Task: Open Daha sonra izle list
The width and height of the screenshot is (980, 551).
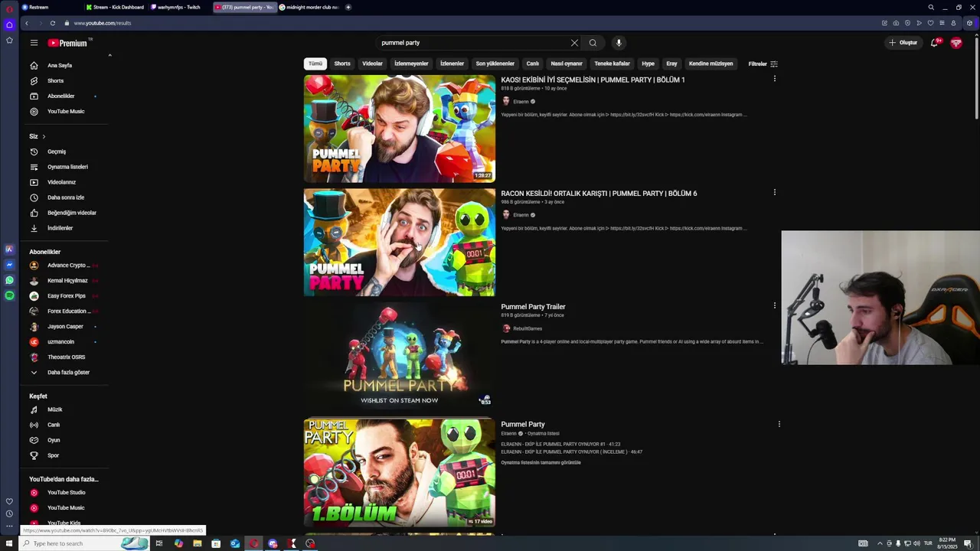Action: coord(64,197)
